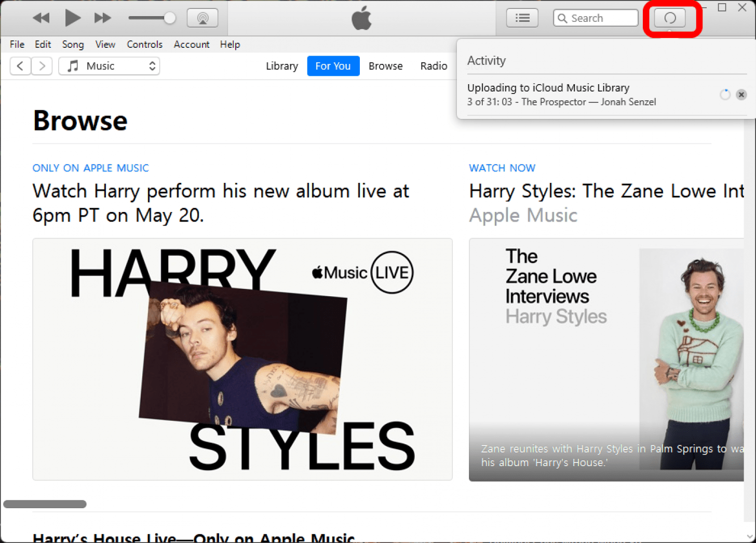Open the AirPlay output icon
This screenshot has height=543, width=756.
[x=203, y=18]
